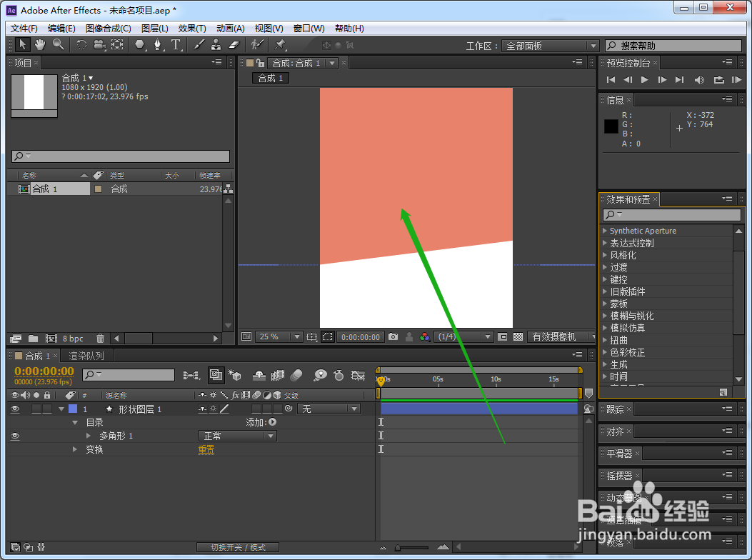Jump to first frame in preview

click(x=611, y=80)
